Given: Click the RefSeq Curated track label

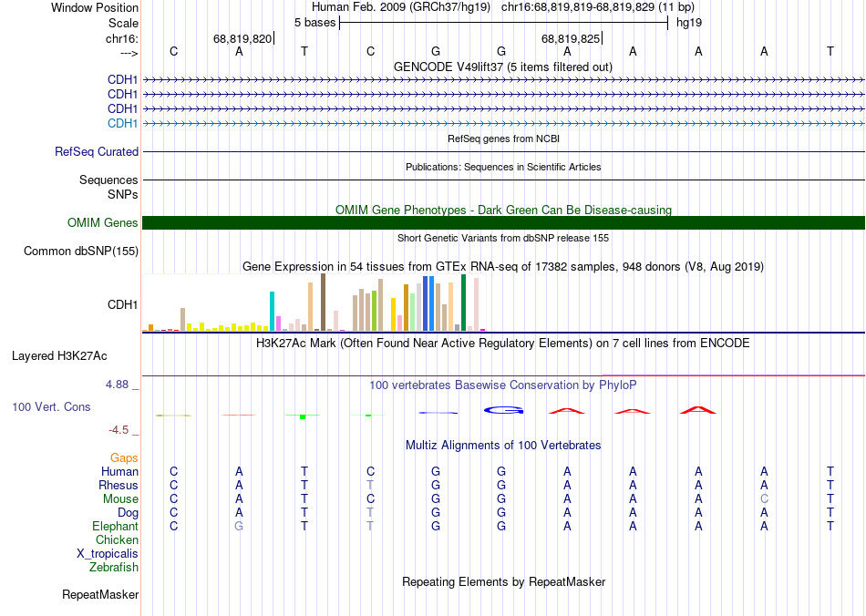Looking at the screenshot, I should point(97,152).
